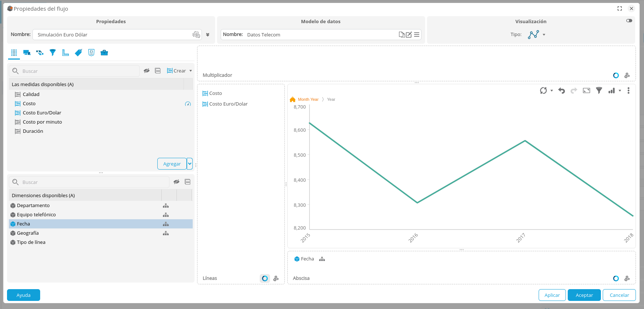Open dropdown arrow beside Agregar button
The height and width of the screenshot is (309, 644).
[x=190, y=164]
